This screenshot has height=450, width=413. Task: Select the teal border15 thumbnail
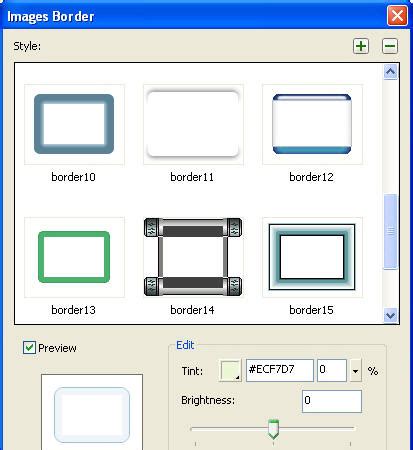tap(312, 257)
